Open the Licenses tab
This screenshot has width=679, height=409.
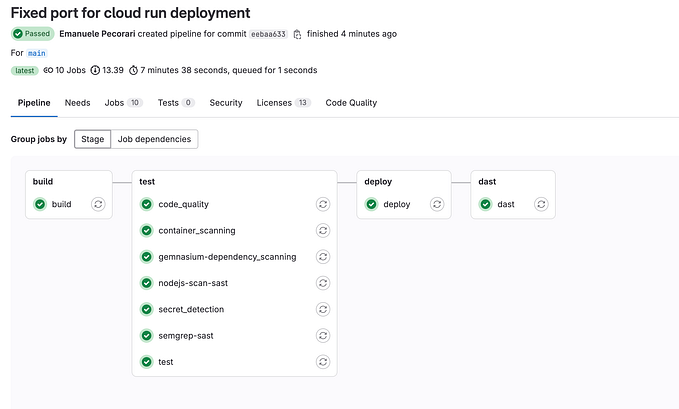(283, 103)
